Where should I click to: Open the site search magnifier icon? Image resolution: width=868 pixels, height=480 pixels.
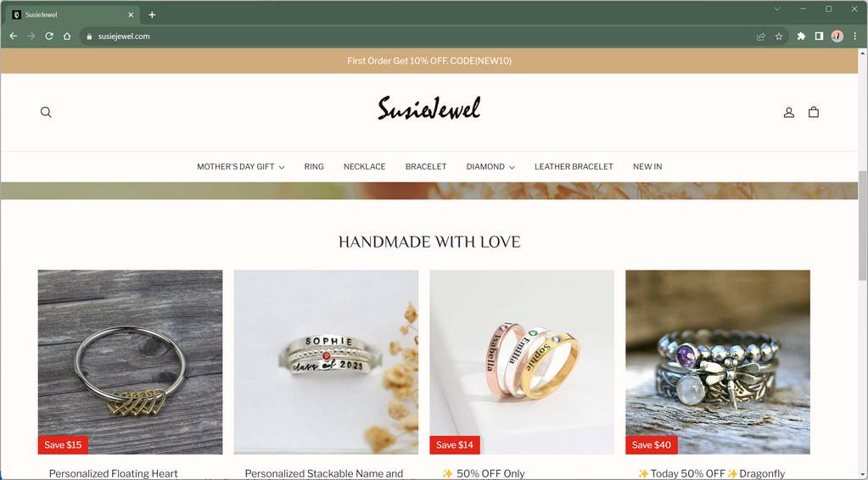46,112
